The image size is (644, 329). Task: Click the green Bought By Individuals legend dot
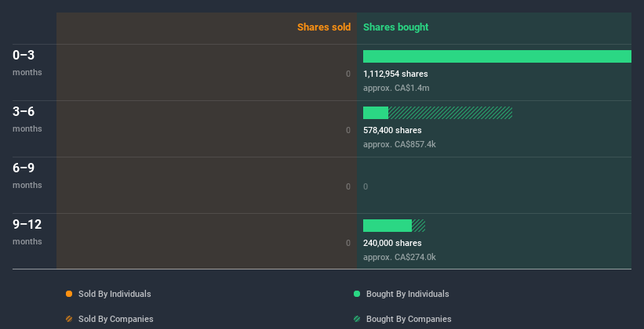coord(357,294)
